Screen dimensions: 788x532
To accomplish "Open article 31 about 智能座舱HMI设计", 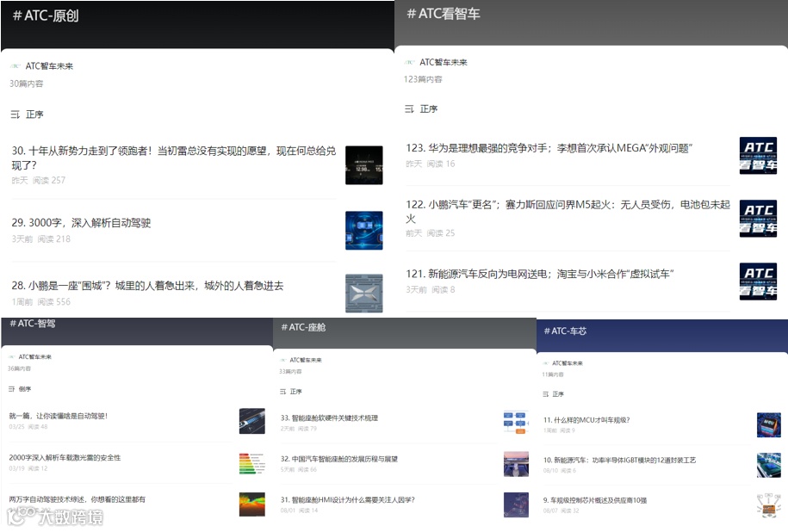I will pyautogui.click(x=348, y=500).
